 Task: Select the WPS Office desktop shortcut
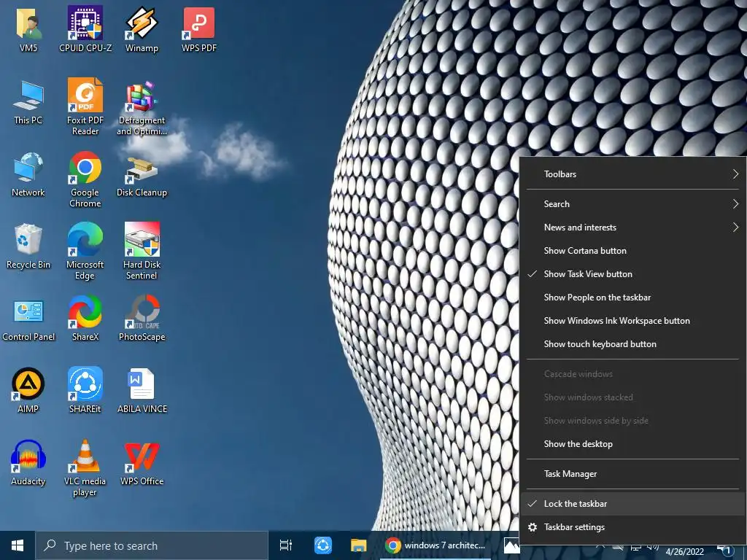(x=142, y=463)
